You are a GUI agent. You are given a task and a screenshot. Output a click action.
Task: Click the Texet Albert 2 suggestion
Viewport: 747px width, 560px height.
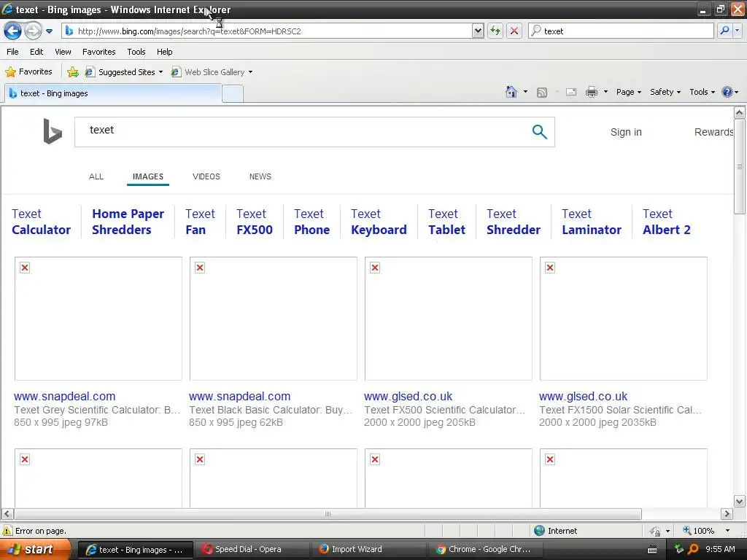tap(666, 222)
